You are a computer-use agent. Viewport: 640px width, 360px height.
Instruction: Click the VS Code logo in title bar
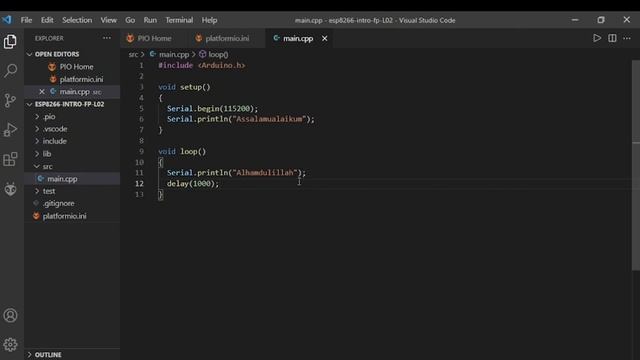point(7,20)
